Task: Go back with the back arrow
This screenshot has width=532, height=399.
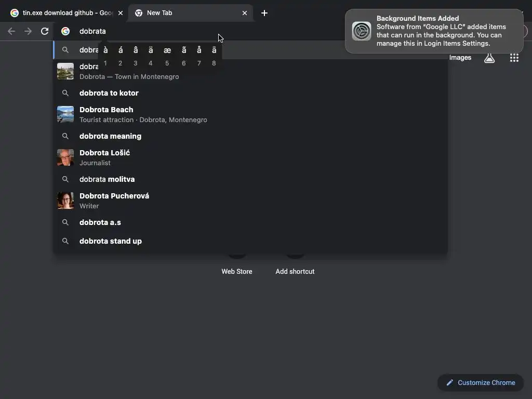Action: tap(11, 31)
